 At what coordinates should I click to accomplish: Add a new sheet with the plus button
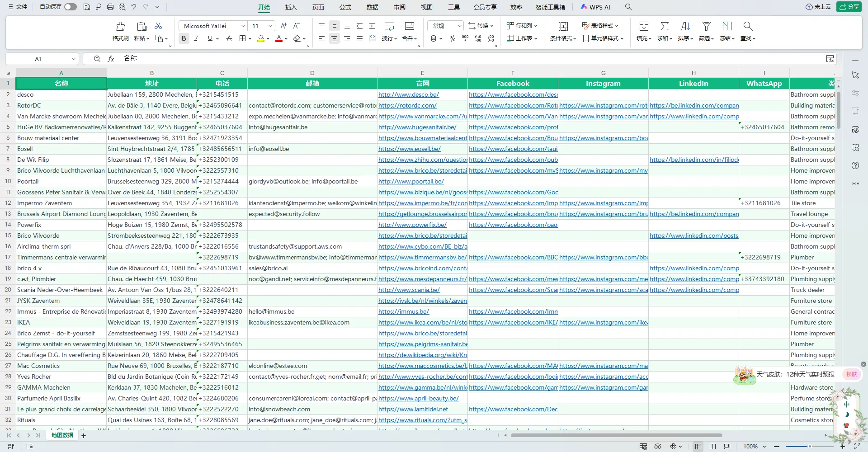[x=84, y=435]
